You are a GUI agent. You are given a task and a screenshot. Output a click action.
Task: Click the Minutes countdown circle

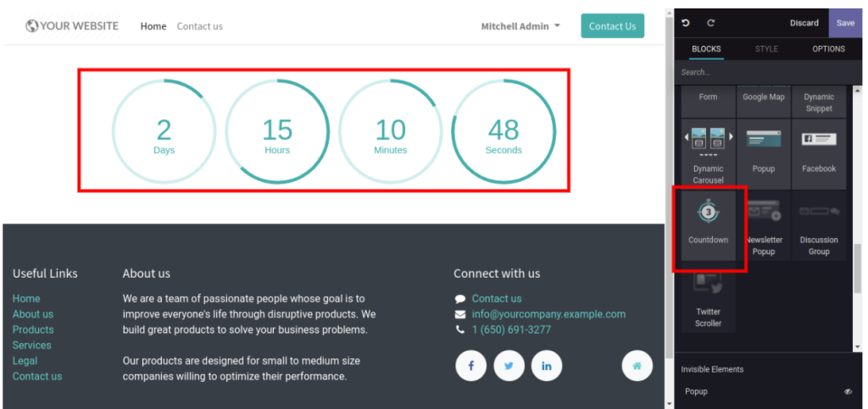390,131
